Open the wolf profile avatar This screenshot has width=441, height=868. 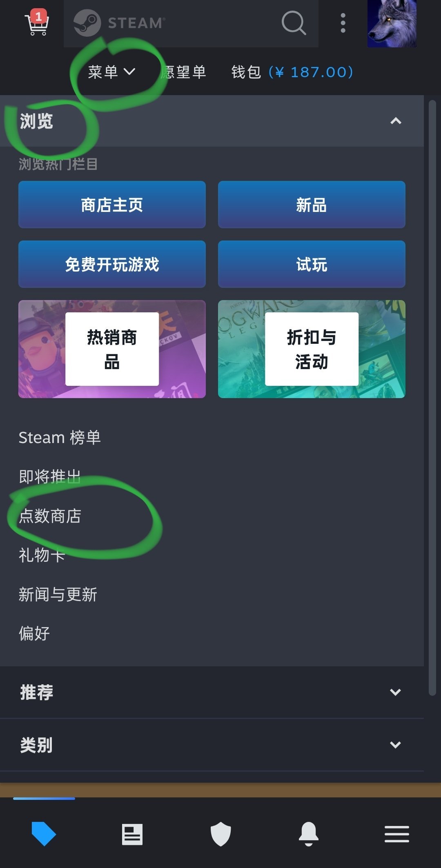(x=392, y=23)
